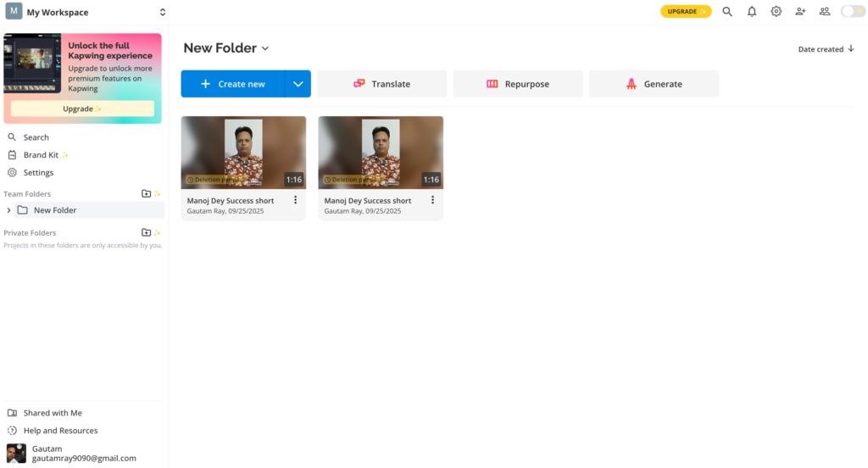The width and height of the screenshot is (868, 468).
Task: Click the M workspace avatar
Action: tap(14, 12)
